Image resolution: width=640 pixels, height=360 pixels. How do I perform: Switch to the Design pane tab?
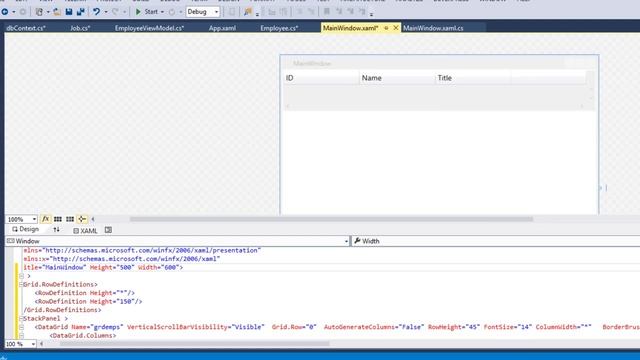(x=25, y=229)
